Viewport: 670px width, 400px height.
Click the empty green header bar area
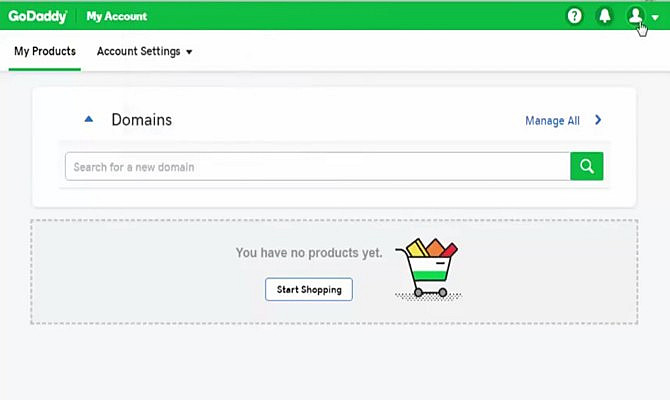[350, 16]
